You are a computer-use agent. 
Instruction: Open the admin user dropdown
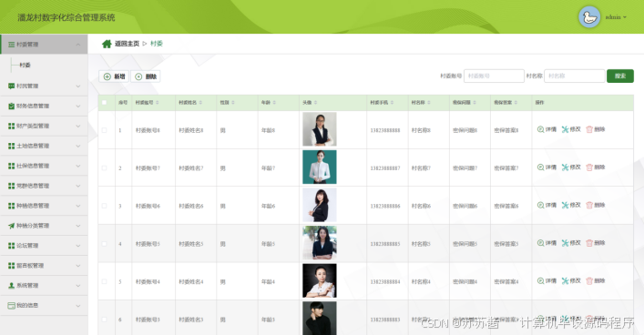[x=616, y=17]
